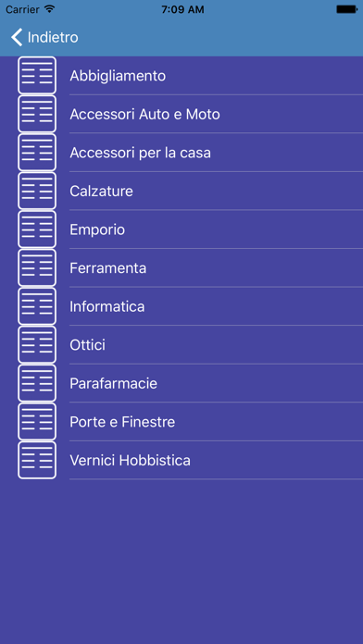Open the Informatica category
This screenshot has width=363, height=644.
tap(181, 306)
